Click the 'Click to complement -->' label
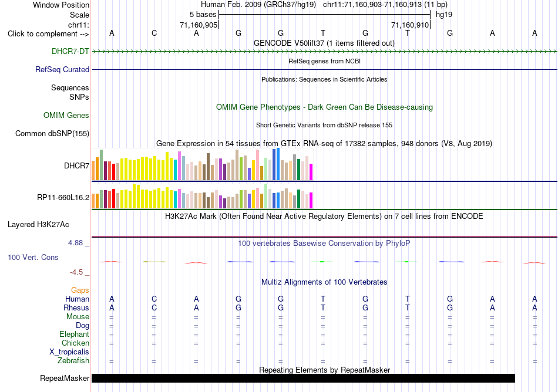 tap(48, 34)
